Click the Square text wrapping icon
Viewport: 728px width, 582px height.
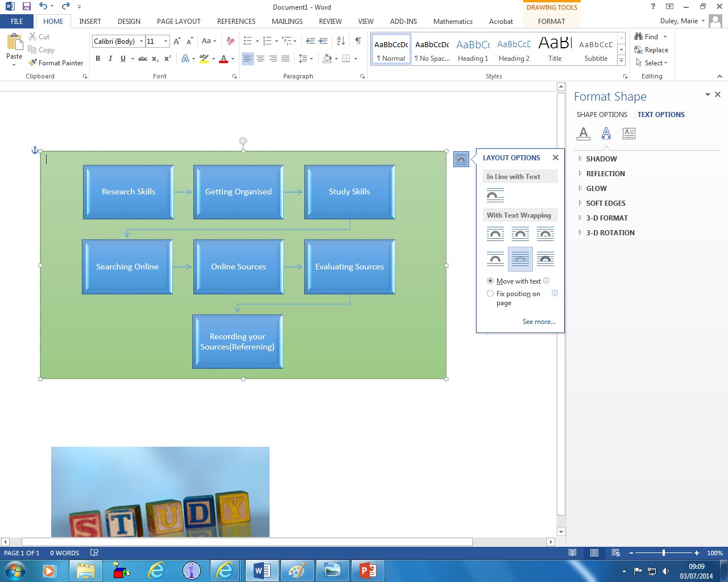coord(495,234)
